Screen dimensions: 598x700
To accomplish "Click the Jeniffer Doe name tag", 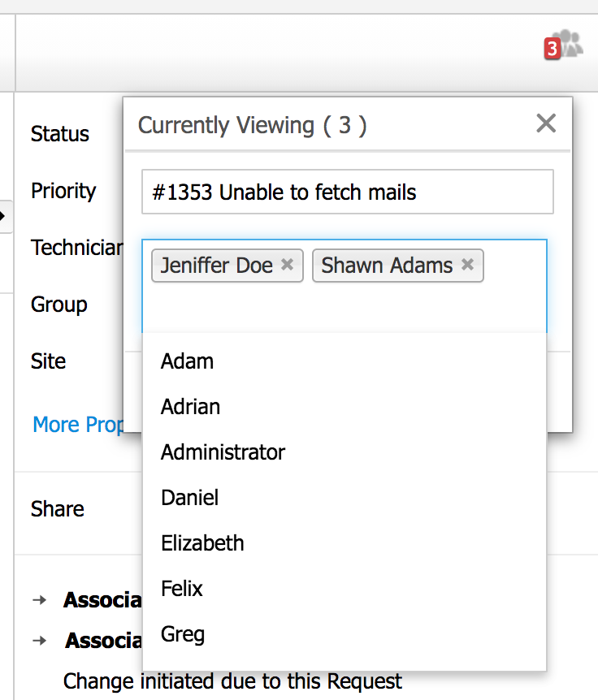I will point(216,266).
